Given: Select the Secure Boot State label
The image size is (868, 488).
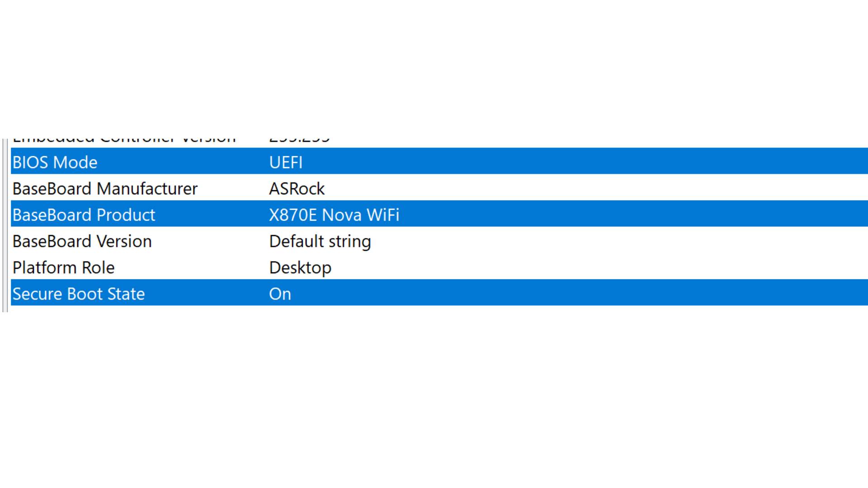Looking at the screenshot, I should [79, 294].
